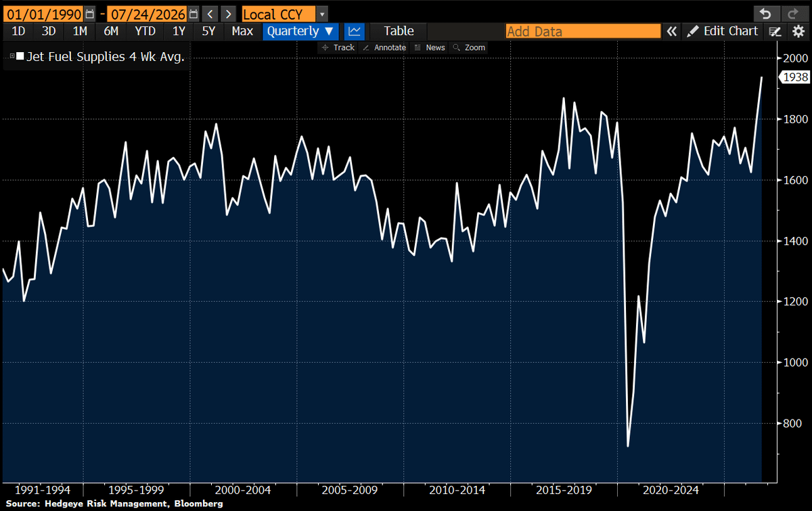Click the start date field 01/01/1990

coord(43,14)
